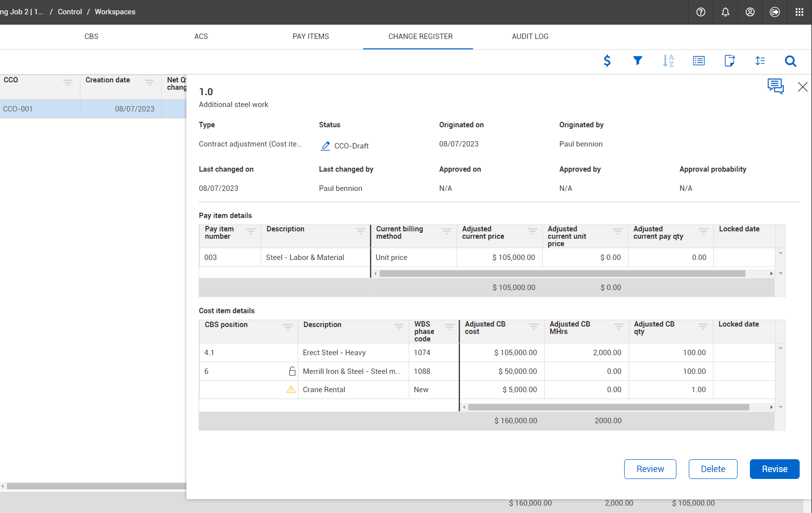Viewport: 812px width, 513px height.
Task: Switch to the AUDIT LOG tab
Action: click(x=530, y=37)
